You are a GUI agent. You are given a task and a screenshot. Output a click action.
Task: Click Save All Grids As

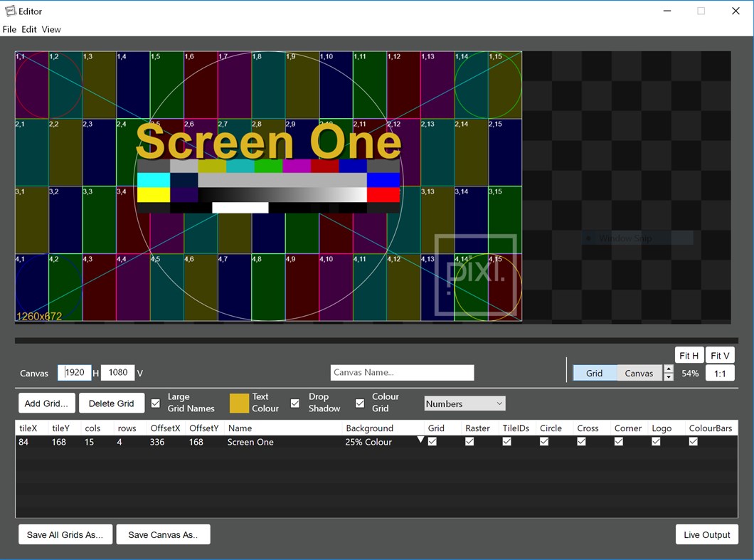(x=65, y=534)
